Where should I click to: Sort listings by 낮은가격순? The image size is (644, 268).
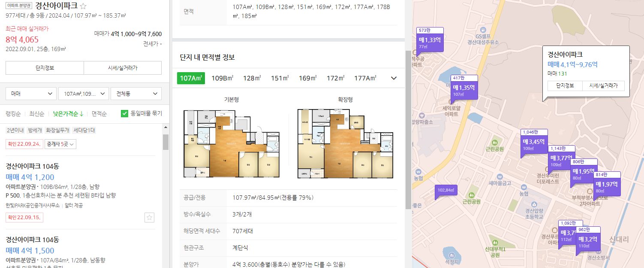point(68,114)
